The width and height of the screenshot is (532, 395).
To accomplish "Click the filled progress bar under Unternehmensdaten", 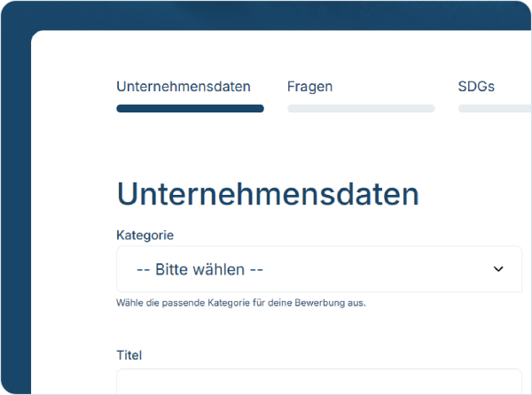I will [x=190, y=109].
